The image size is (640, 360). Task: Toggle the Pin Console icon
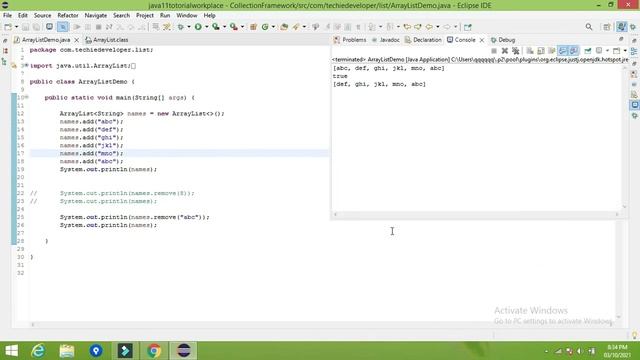(x=588, y=51)
